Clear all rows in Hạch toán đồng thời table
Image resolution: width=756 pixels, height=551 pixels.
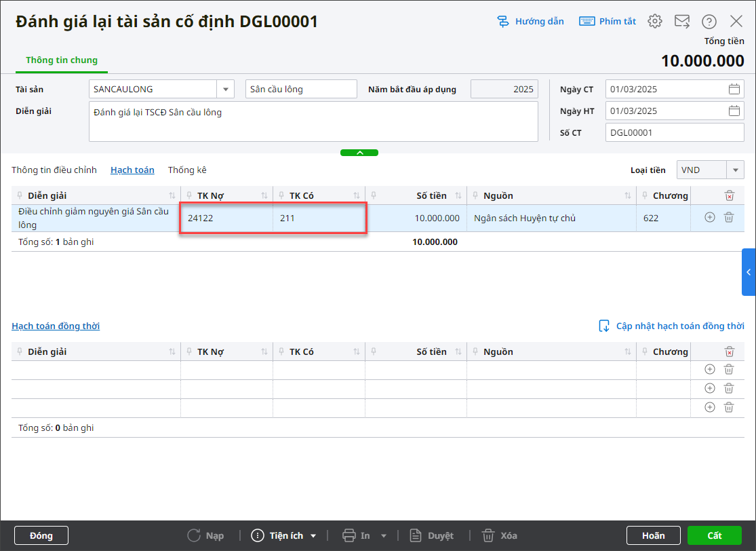(729, 351)
